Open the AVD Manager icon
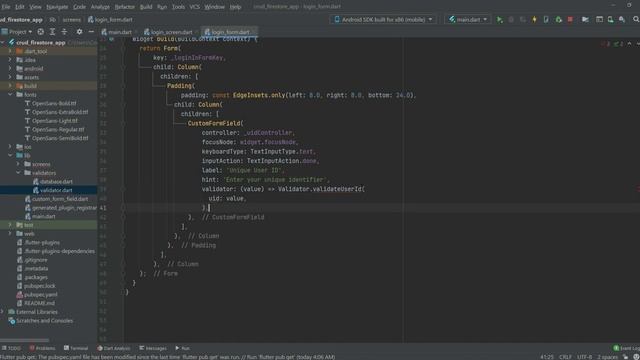The height and width of the screenshot is (360, 640). tap(611, 20)
